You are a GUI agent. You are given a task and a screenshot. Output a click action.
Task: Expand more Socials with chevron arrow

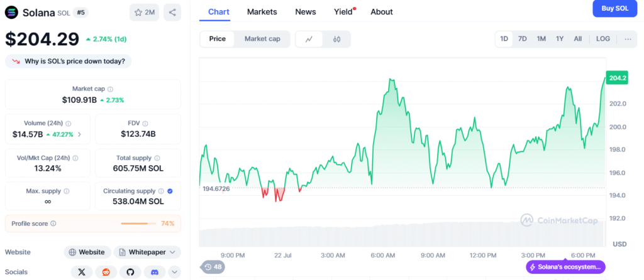174,272
